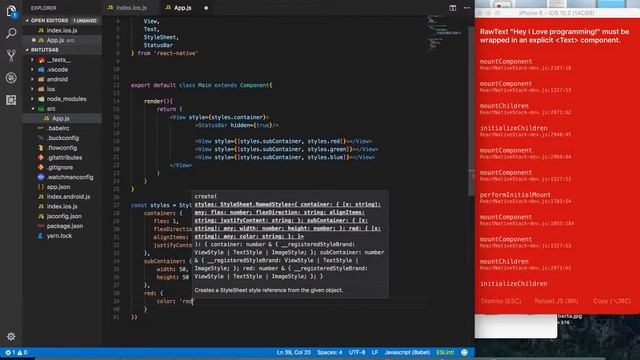The width and height of the screenshot is (640, 360).
Task: Open index.ios.js in project tree
Action: click(62, 207)
